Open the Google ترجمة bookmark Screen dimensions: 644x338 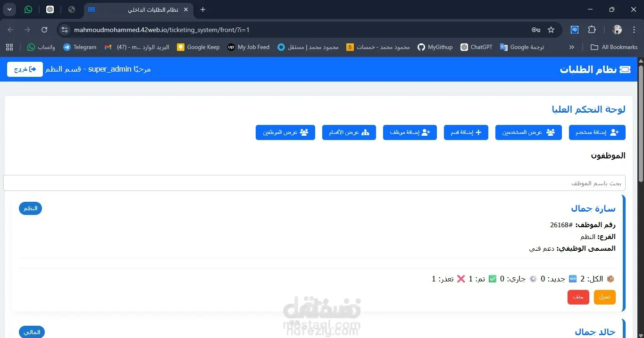point(522,47)
